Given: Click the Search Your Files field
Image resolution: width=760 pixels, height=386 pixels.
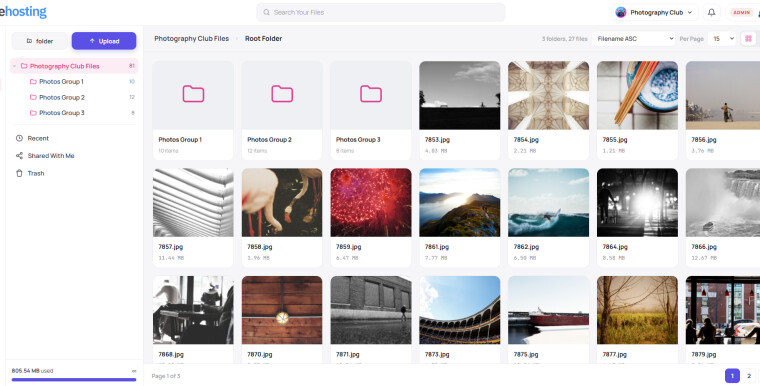Looking at the screenshot, I should 380,13.
